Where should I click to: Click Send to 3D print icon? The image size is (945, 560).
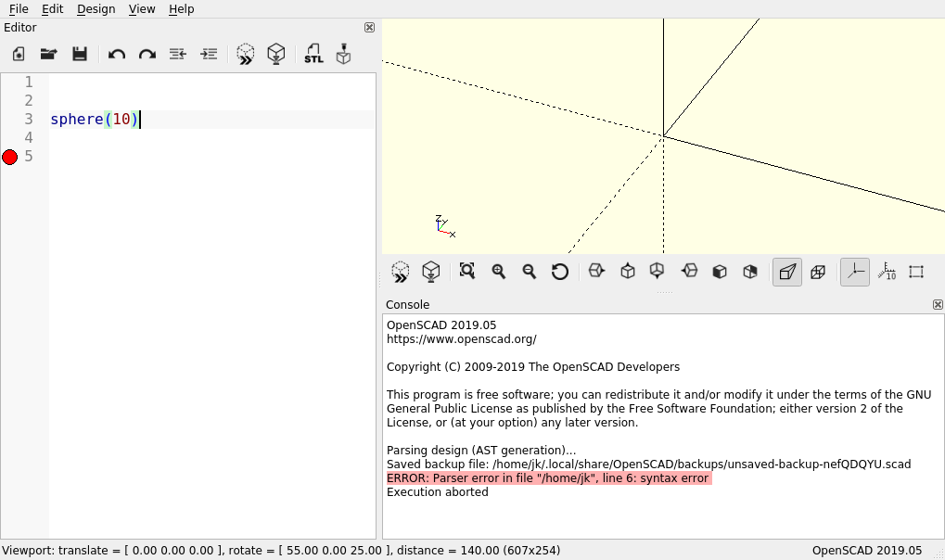coord(343,54)
